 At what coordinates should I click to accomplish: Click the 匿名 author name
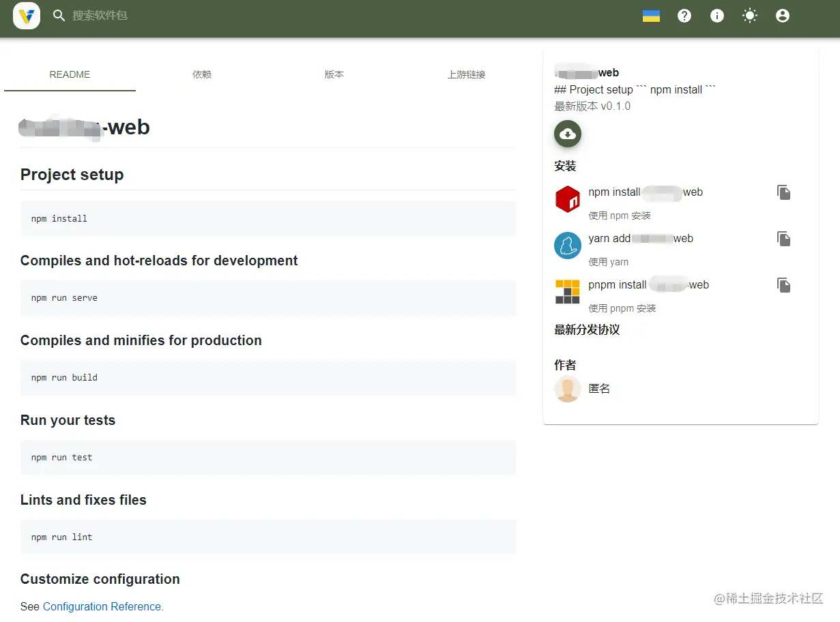tap(599, 389)
